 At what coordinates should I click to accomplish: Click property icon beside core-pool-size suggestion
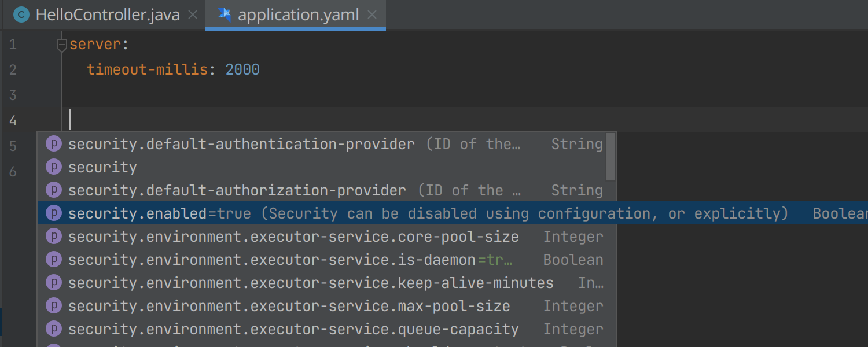pyautogui.click(x=54, y=237)
